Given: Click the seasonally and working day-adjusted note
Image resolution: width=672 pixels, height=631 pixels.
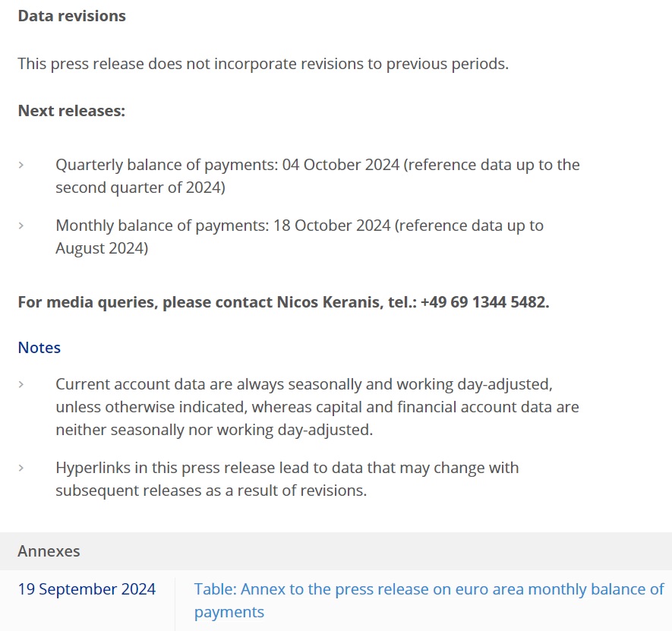Looking at the screenshot, I should (317, 407).
